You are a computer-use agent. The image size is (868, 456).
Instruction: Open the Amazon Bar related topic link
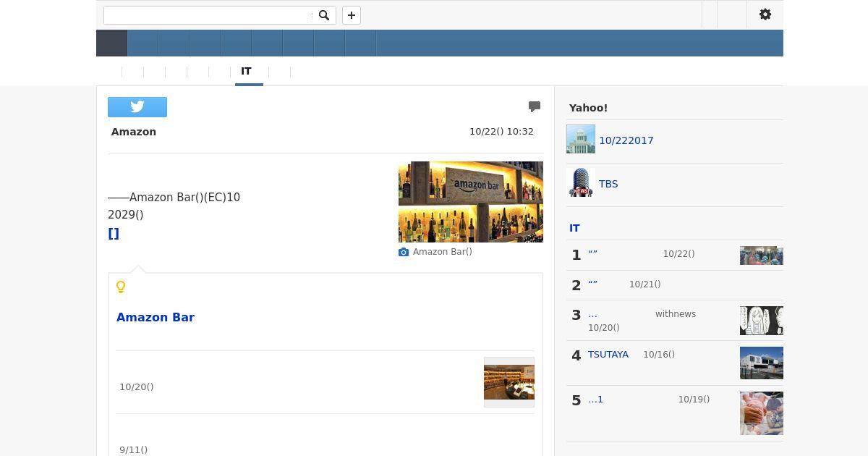(156, 317)
